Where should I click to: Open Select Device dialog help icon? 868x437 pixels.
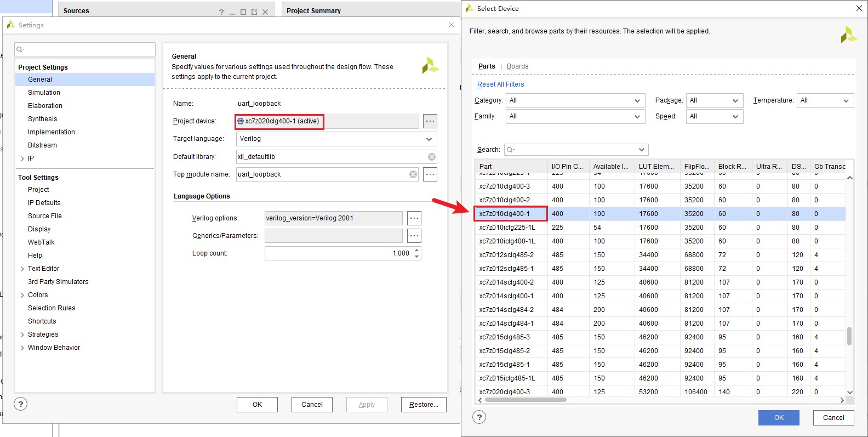click(479, 417)
